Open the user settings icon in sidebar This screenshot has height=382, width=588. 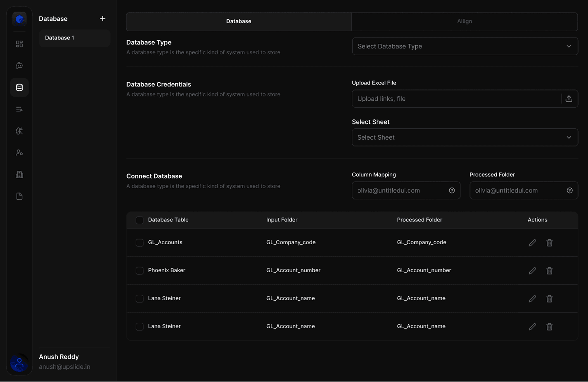[x=19, y=153]
